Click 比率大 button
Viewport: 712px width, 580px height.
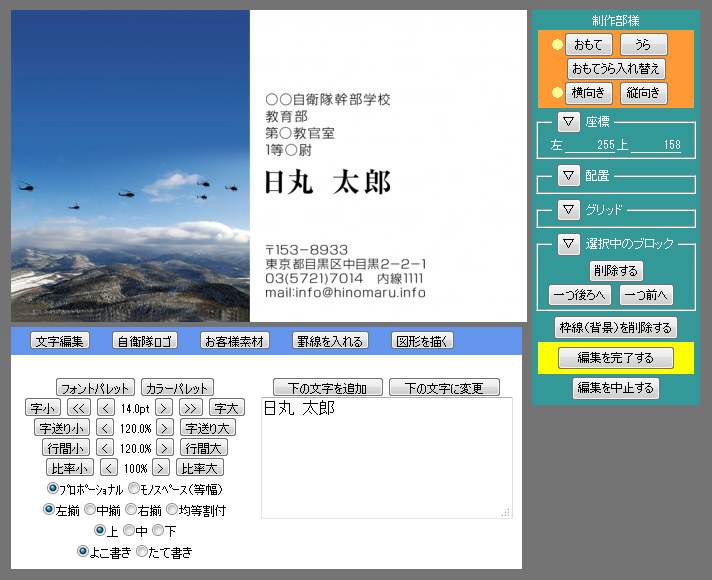[x=200, y=467]
